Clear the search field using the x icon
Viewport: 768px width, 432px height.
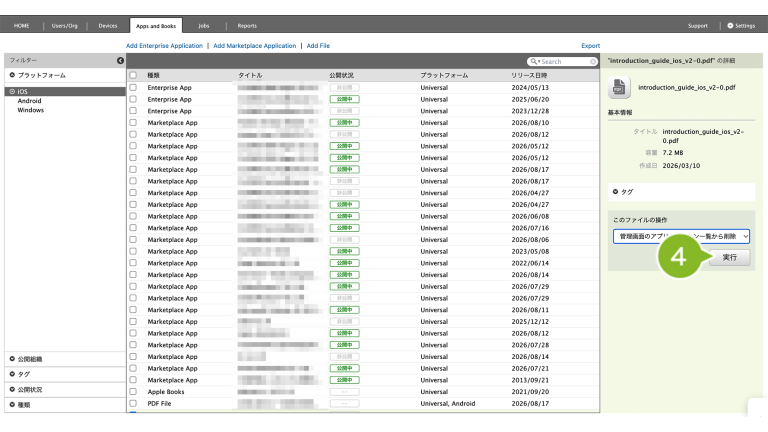(x=593, y=62)
